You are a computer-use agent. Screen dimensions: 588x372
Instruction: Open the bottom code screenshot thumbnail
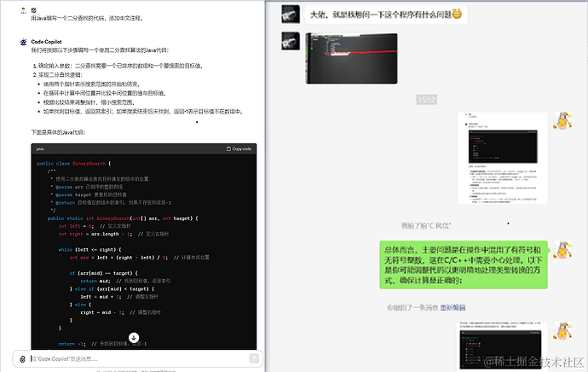[503, 346]
